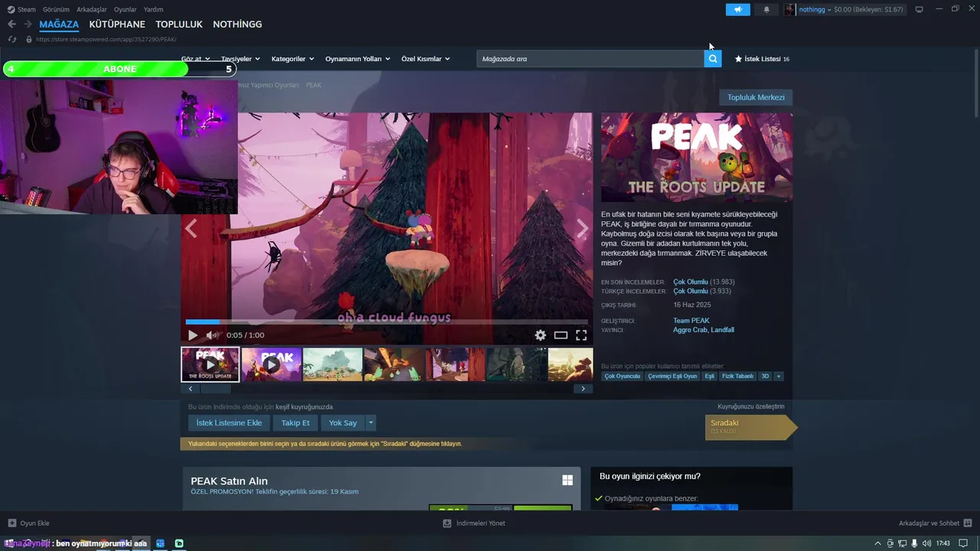Select the Çevrimiçi Eşli Oyun tag
The height and width of the screenshot is (551, 980).
(672, 377)
